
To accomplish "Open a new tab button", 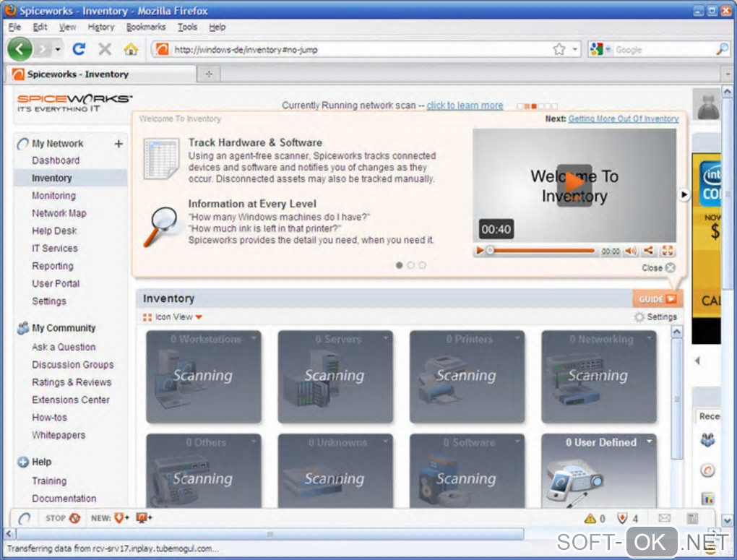I will [x=209, y=74].
